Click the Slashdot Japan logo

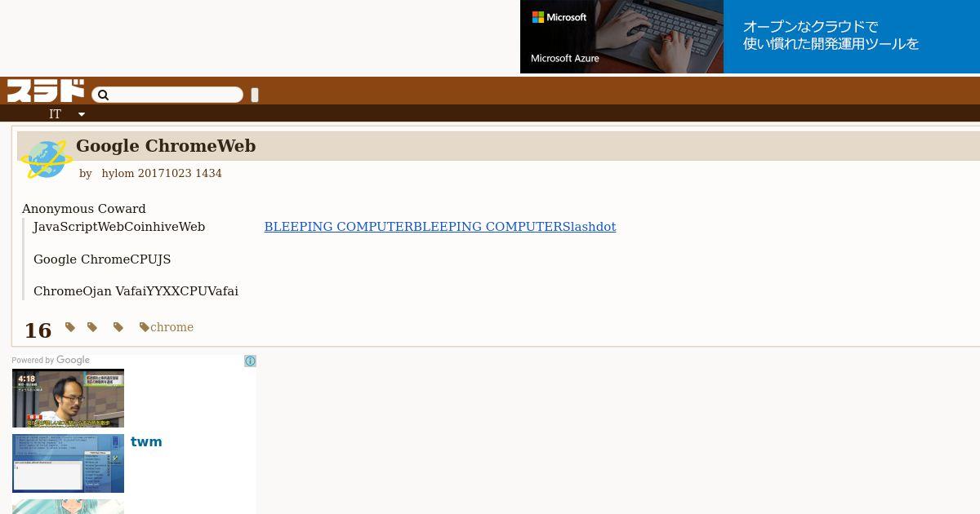(46, 91)
